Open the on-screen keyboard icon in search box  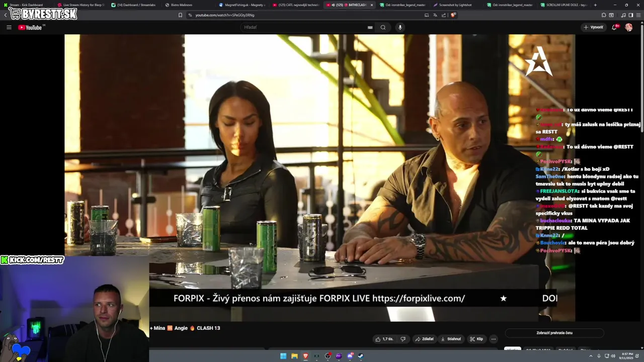[370, 27]
